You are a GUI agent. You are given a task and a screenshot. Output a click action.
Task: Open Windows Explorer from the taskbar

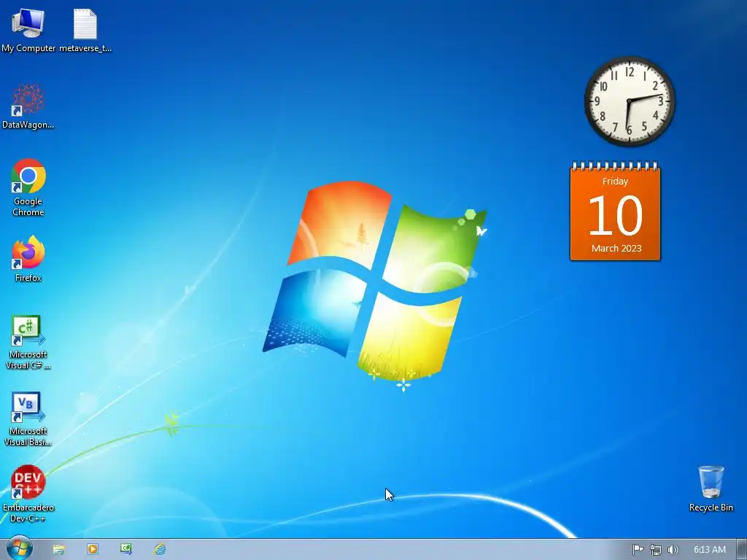[x=58, y=550]
